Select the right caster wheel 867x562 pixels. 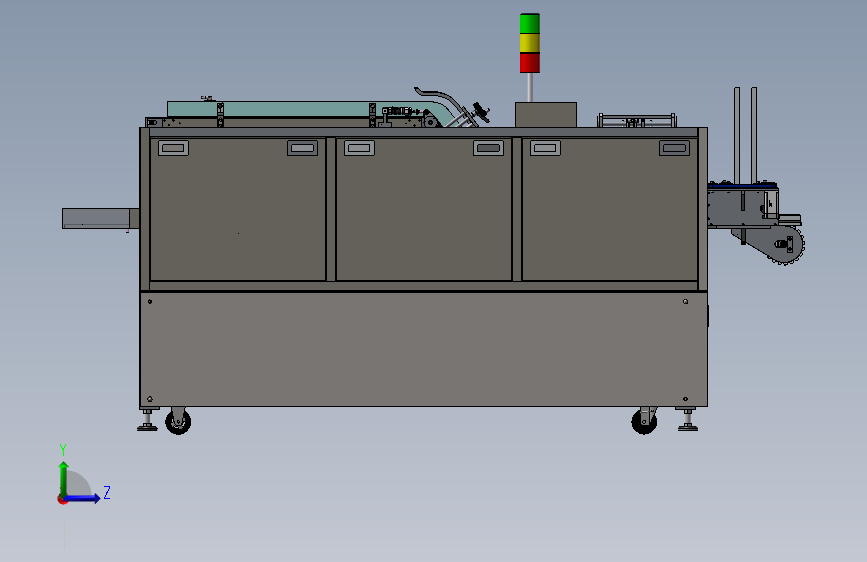click(644, 422)
